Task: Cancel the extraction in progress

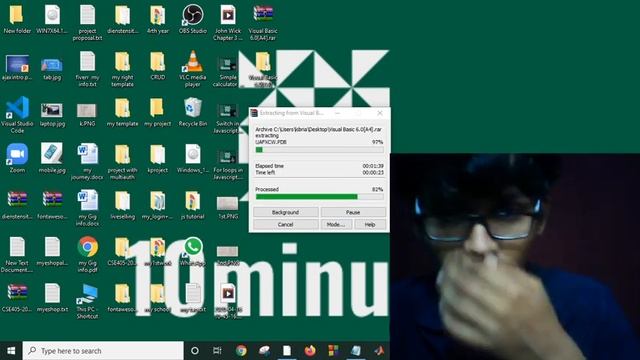Action: [285, 224]
